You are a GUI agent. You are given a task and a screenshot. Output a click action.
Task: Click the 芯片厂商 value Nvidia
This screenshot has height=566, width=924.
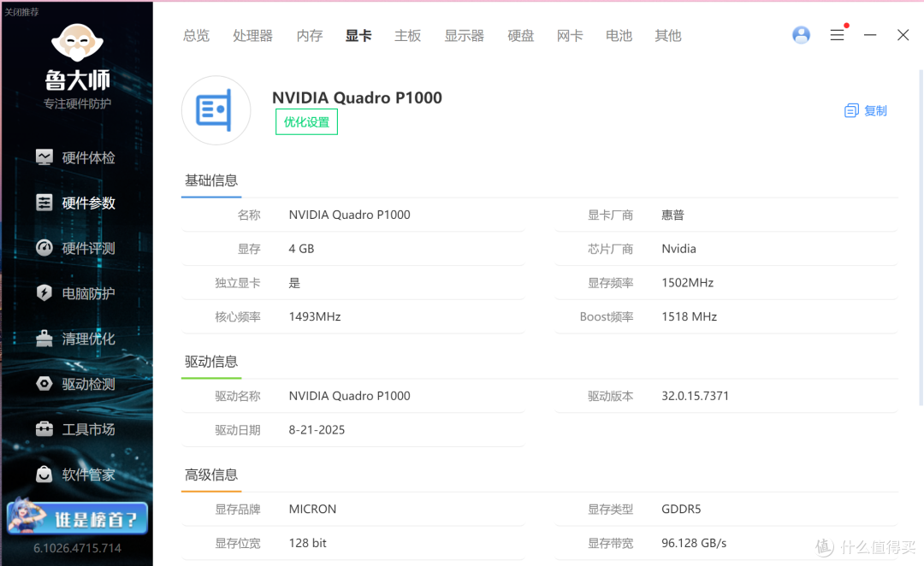[x=678, y=249]
